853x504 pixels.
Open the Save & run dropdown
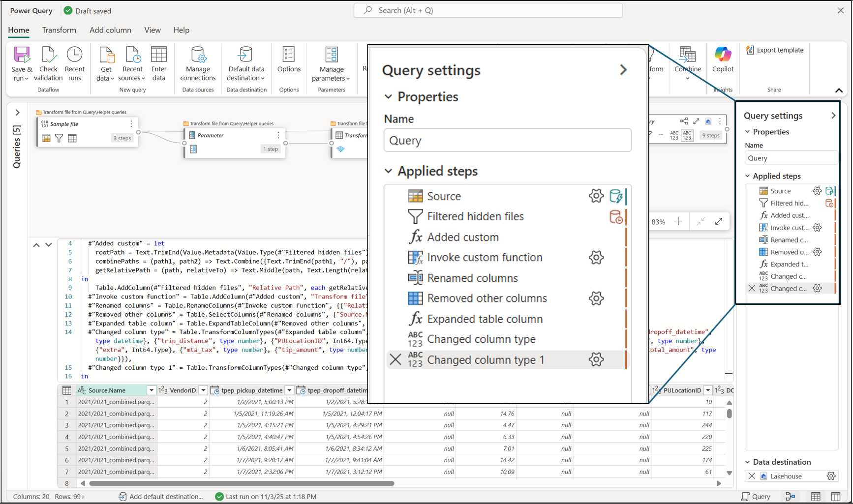tap(27, 79)
